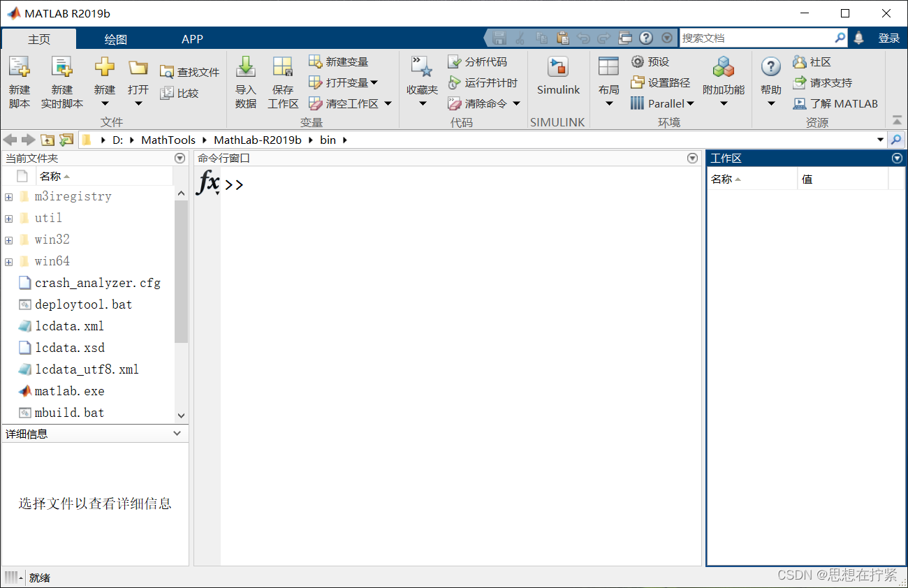Image resolution: width=908 pixels, height=588 pixels.
Task: Click Run and Time (运行并计时)
Action: coord(483,83)
